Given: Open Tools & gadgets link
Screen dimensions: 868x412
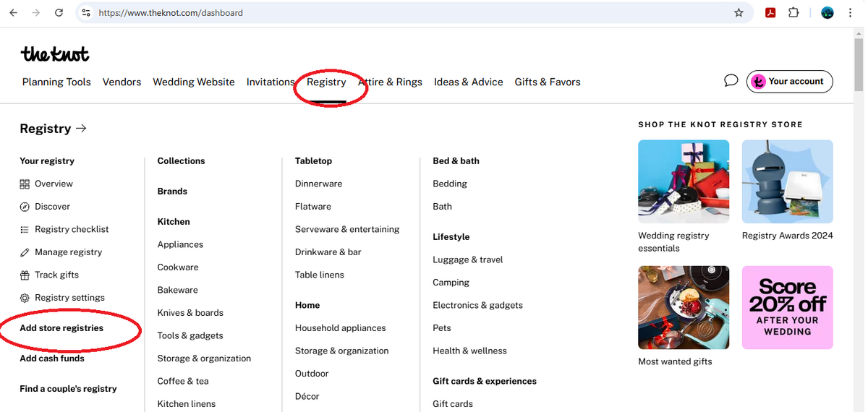Looking at the screenshot, I should tap(190, 335).
